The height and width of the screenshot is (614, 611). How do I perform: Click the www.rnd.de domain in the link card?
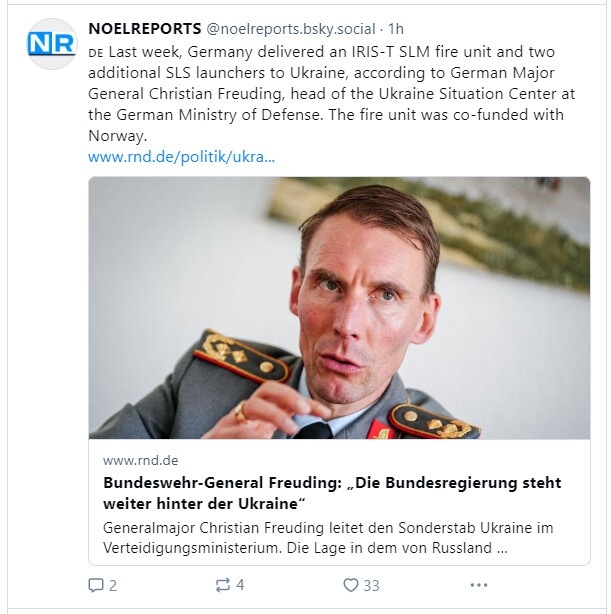click(x=140, y=460)
